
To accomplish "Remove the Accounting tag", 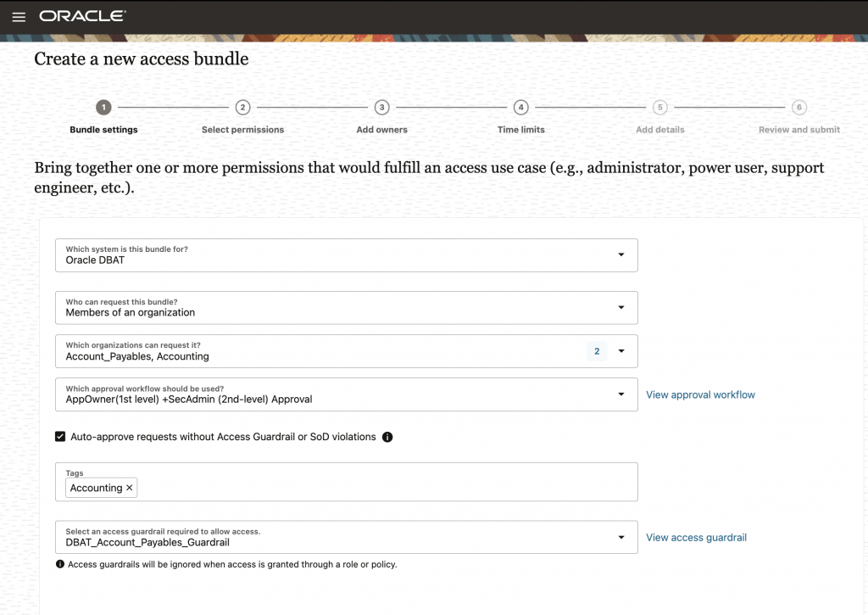I will [130, 488].
